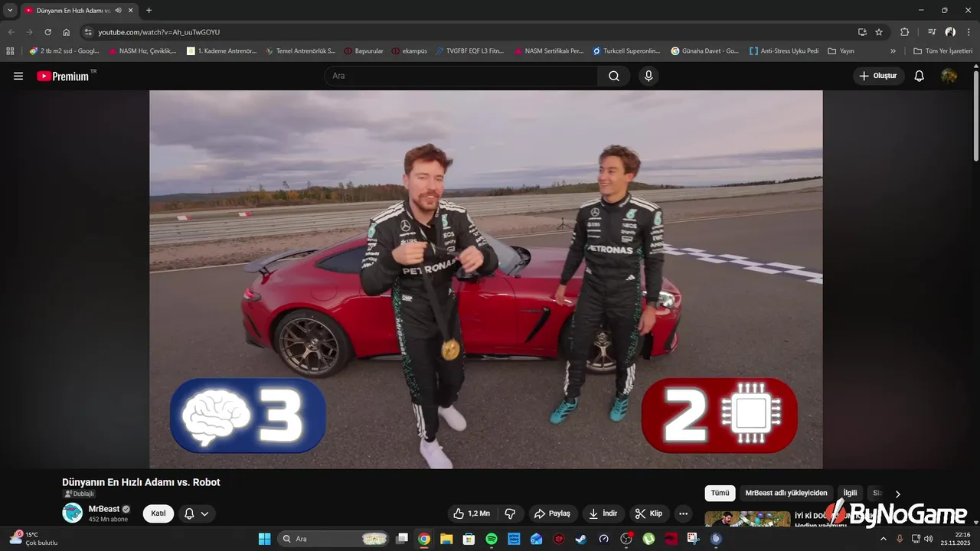Image resolution: width=980 pixels, height=551 pixels.
Task: Open Turkcell Superonline bookmark
Action: [x=626, y=51]
